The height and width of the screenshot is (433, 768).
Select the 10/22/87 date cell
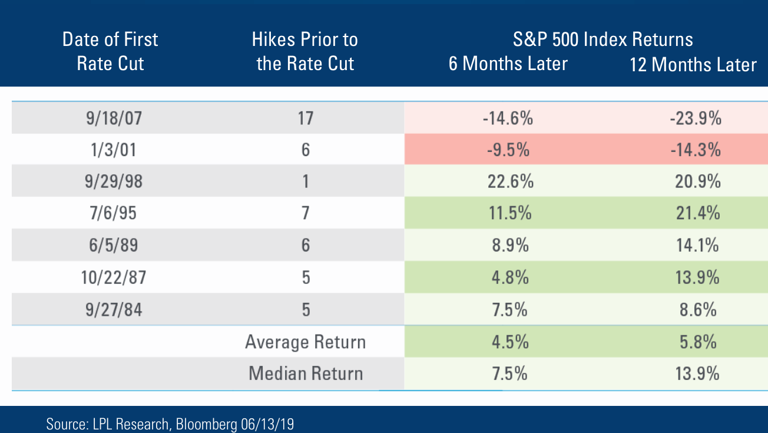[x=114, y=277]
